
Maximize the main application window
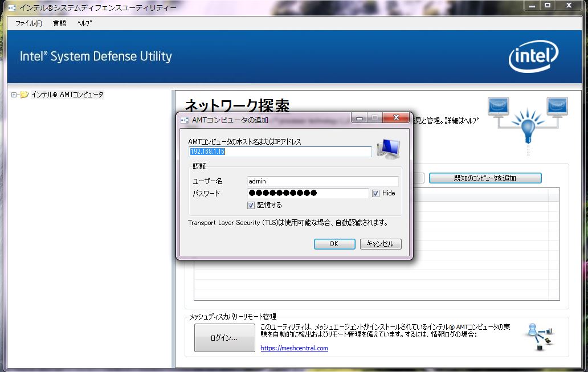pos(548,5)
